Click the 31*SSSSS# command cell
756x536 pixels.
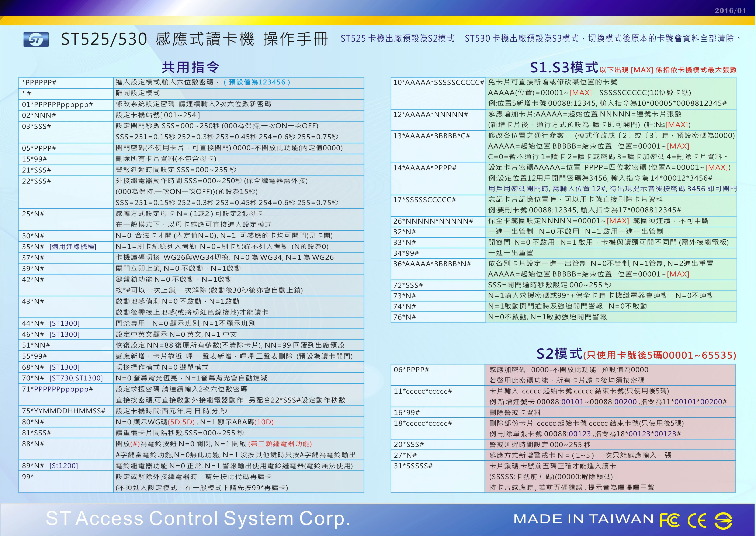tap(438, 477)
